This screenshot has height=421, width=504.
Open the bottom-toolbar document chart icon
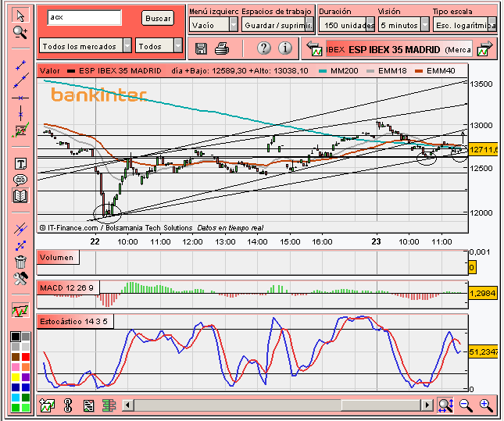point(88,405)
